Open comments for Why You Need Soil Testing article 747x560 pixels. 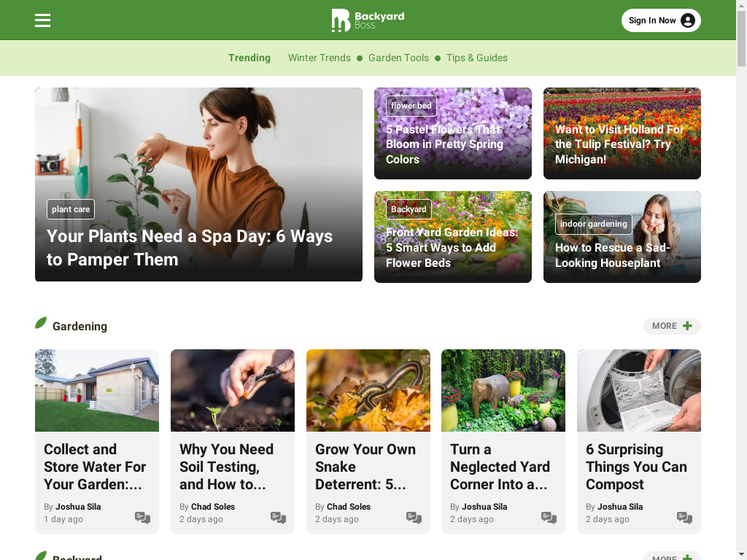click(x=278, y=518)
